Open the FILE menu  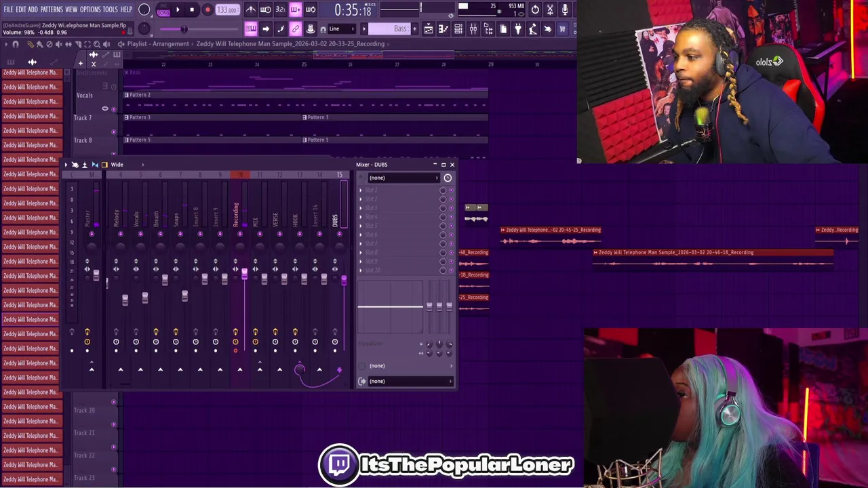[8, 9]
